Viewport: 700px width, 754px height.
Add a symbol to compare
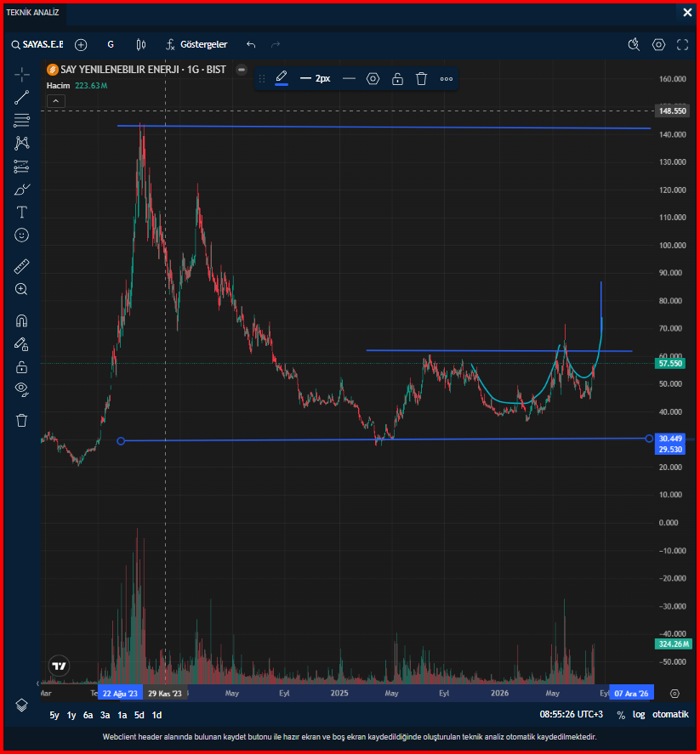[x=81, y=45]
